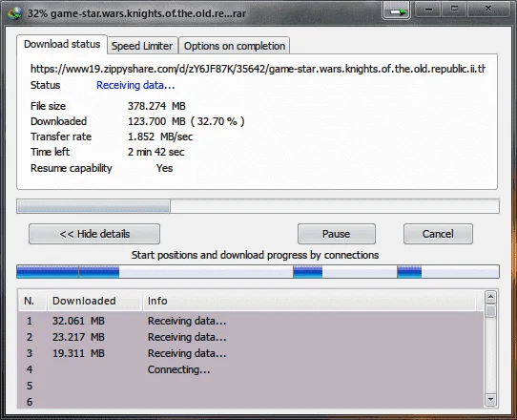Click the Hide details button

coord(94,234)
